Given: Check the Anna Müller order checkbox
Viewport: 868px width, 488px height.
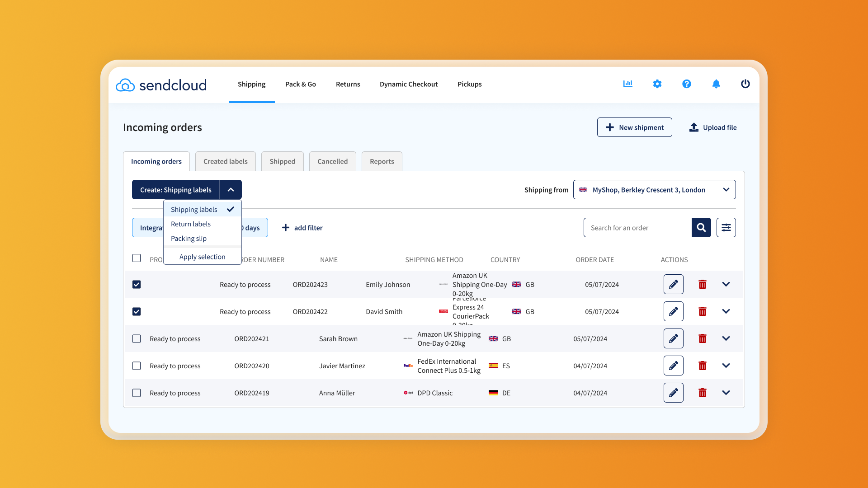Looking at the screenshot, I should click(137, 393).
